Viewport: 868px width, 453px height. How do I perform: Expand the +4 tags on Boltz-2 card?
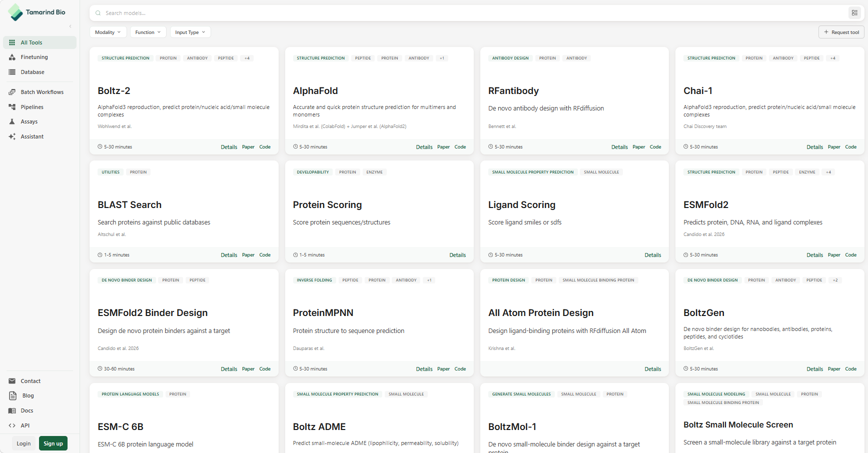coord(247,58)
